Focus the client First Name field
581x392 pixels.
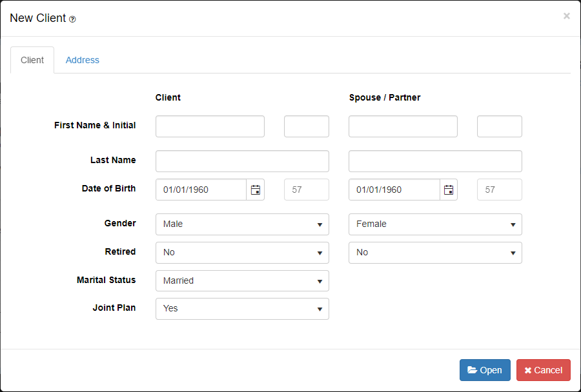coord(210,127)
